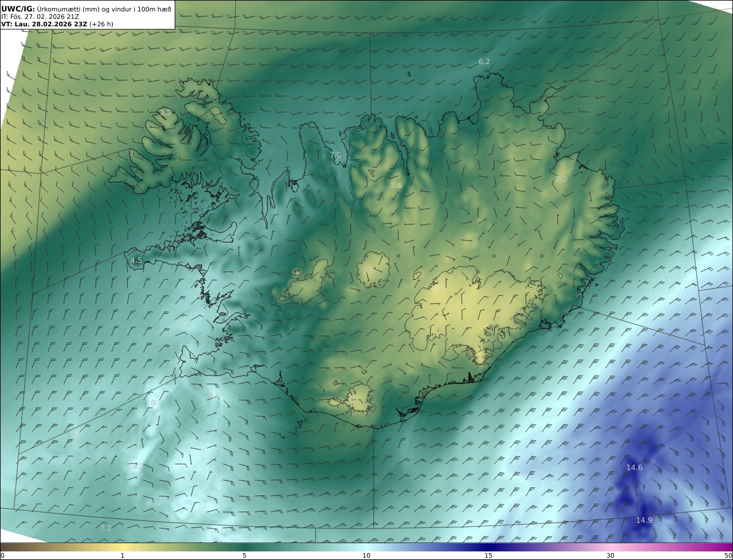Click the 14.9 value label
Image resolution: width=733 pixels, height=560 pixels.
(644, 520)
